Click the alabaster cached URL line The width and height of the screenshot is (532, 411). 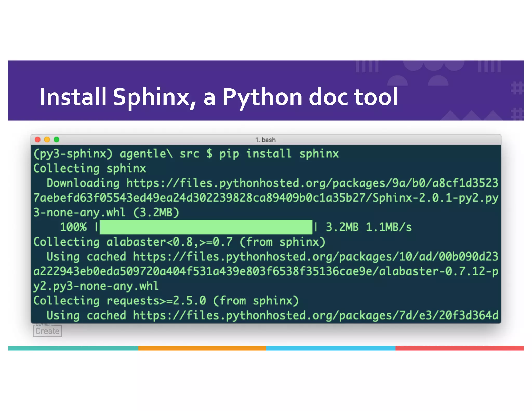click(272, 257)
